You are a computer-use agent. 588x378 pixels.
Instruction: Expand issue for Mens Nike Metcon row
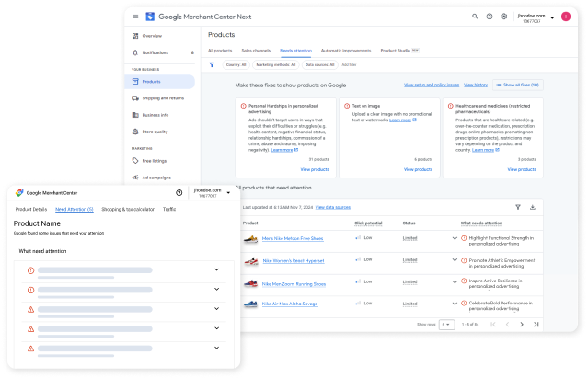455,238
